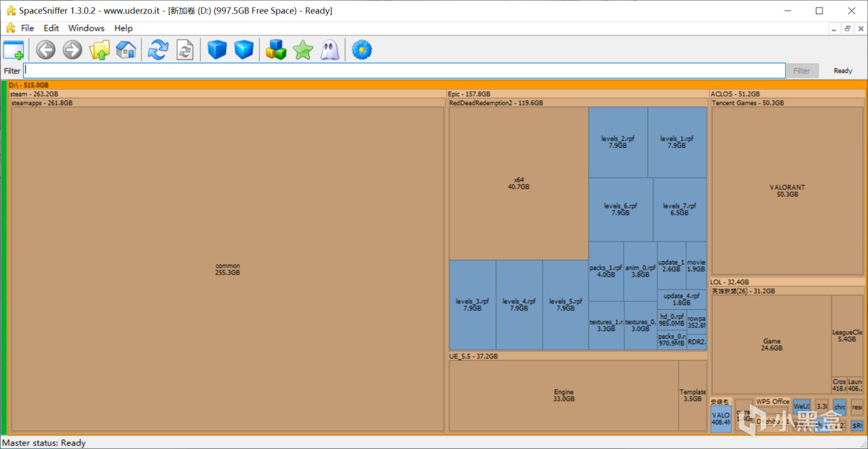Open the Edit menu

click(51, 28)
